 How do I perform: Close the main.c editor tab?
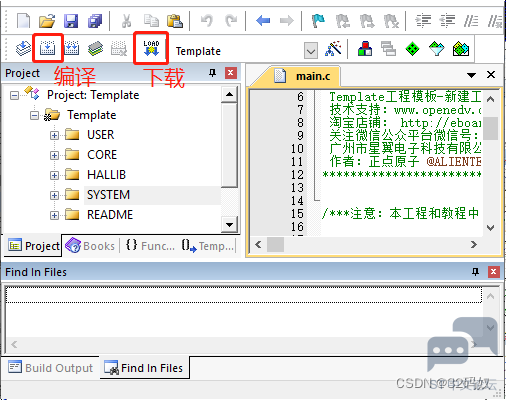coord(491,75)
